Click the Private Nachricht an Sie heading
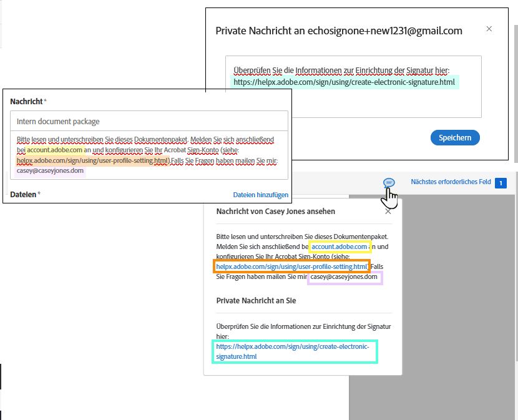 (x=256, y=301)
